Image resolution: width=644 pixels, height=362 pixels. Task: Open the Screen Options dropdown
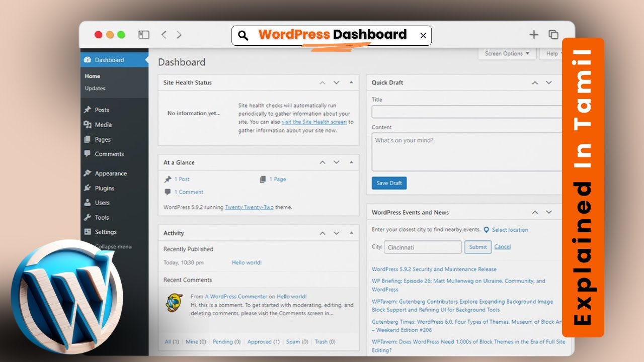click(x=507, y=54)
